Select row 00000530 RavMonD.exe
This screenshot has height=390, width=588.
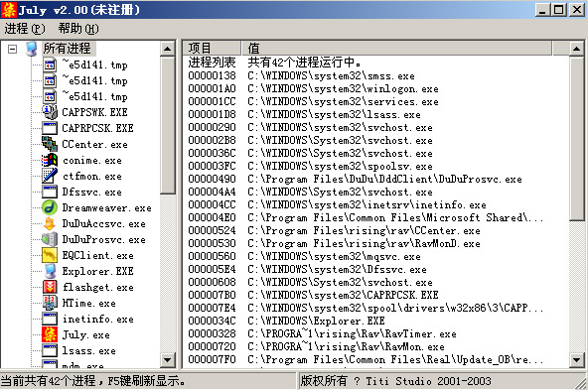[x=375, y=243]
